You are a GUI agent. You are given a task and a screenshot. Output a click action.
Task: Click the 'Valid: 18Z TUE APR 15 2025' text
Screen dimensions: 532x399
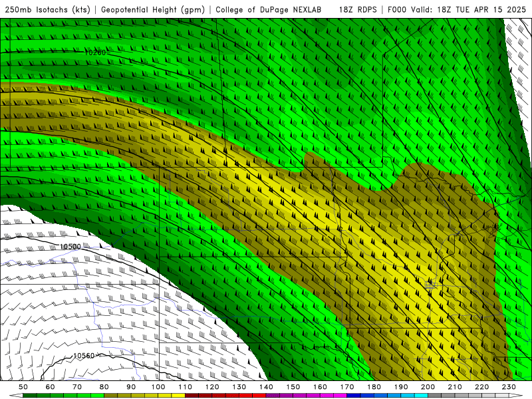[468, 9]
